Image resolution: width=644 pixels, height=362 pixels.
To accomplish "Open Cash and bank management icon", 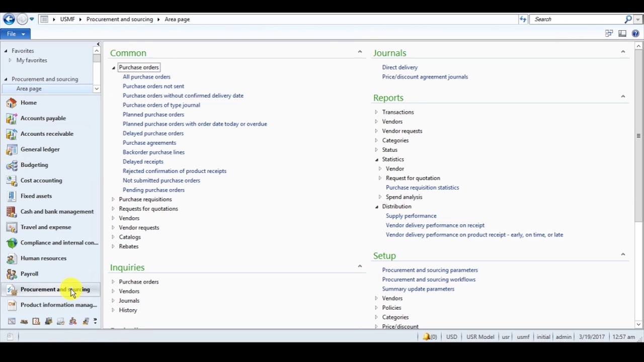I will tap(12, 212).
